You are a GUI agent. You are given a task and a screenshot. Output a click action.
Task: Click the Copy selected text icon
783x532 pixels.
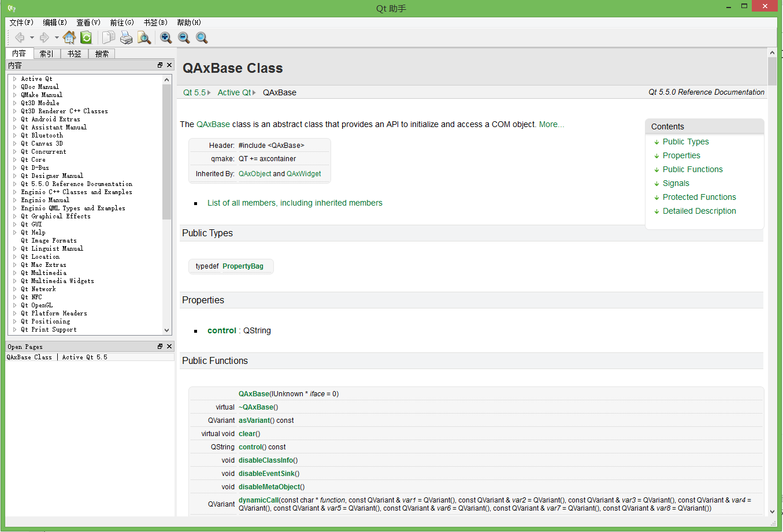[x=108, y=38]
